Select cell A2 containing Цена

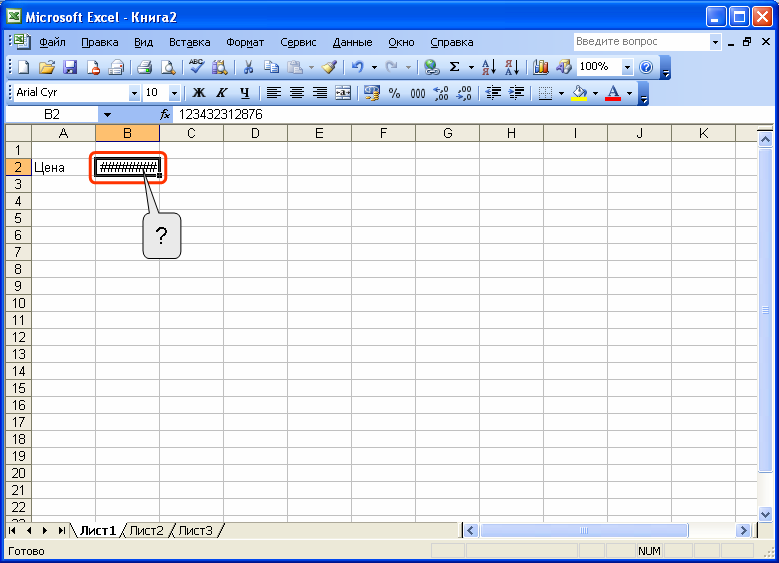point(64,167)
